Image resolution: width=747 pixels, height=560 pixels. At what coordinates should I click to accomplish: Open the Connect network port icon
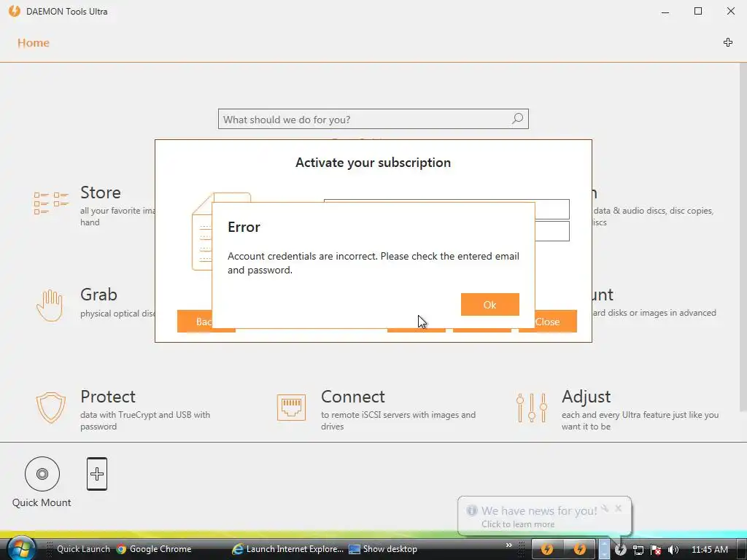pyautogui.click(x=291, y=408)
